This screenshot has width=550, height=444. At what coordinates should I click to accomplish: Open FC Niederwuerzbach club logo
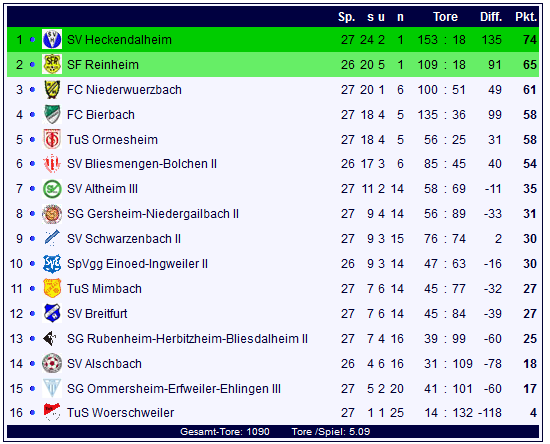[52, 89]
